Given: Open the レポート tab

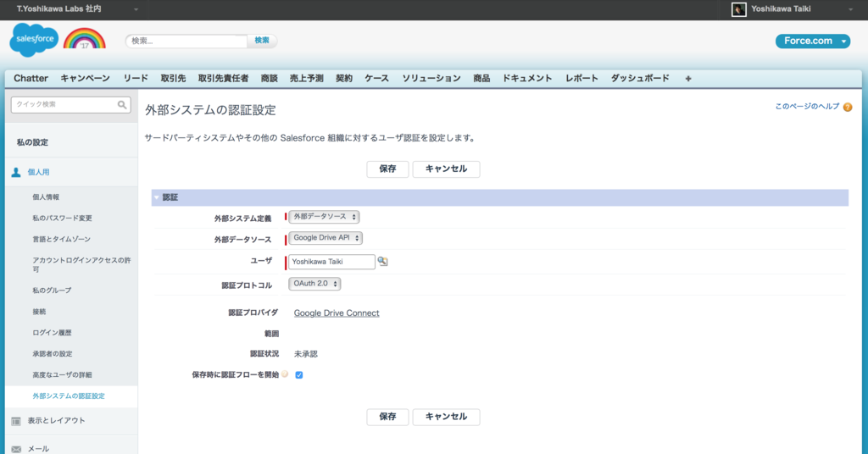Looking at the screenshot, I should click(x=581, y=79).
